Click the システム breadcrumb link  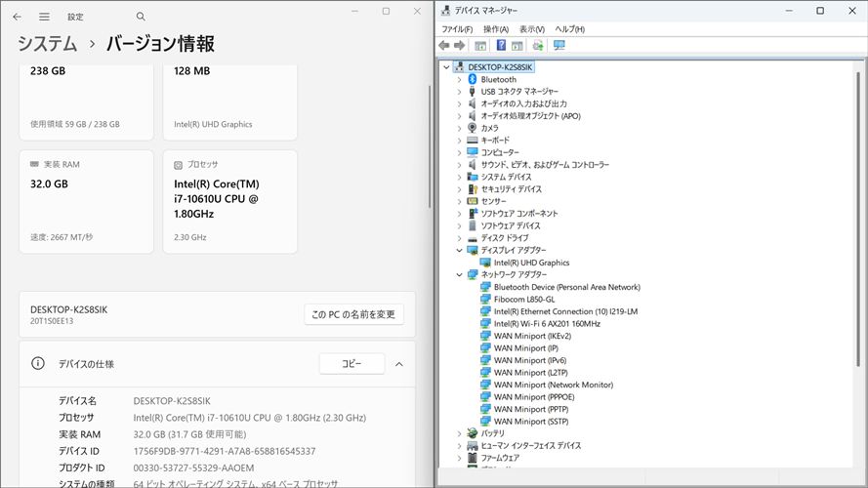pyautogui.click(x=47, y=45)
